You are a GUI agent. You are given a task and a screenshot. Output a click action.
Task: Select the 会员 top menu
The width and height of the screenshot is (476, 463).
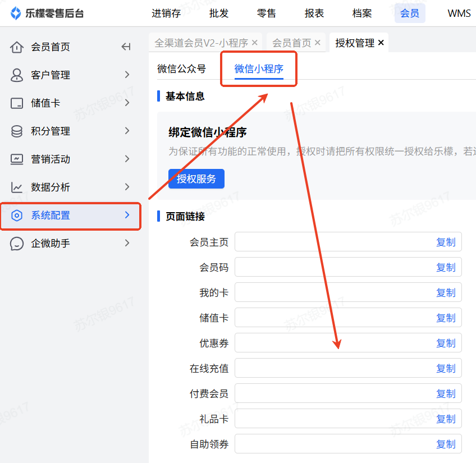(410, 13)
